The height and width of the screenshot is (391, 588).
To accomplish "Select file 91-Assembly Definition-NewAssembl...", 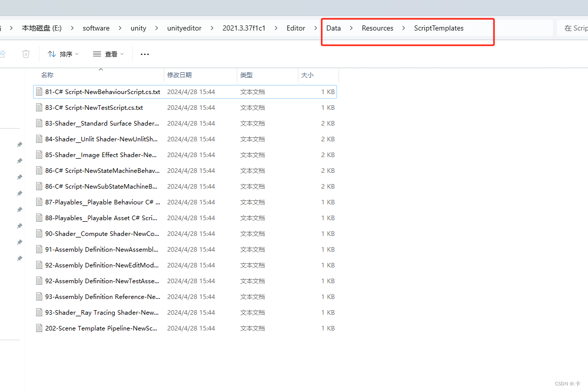I will pyautogui.click(x=185, y=250).
